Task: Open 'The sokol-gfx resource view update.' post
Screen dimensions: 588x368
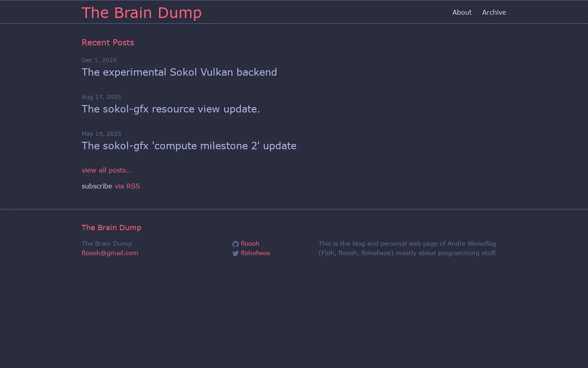Action: [171, 109]
